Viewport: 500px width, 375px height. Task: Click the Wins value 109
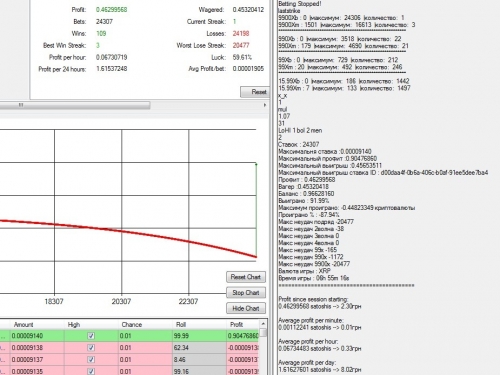(101, 33)
